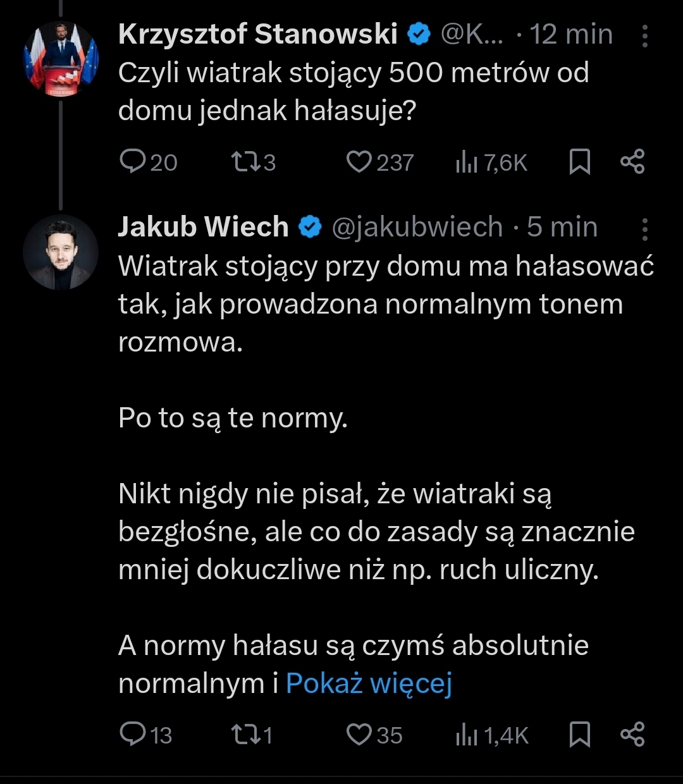View analytics for Jakub Wiech's tweet
683x784 pixels.
466,735
